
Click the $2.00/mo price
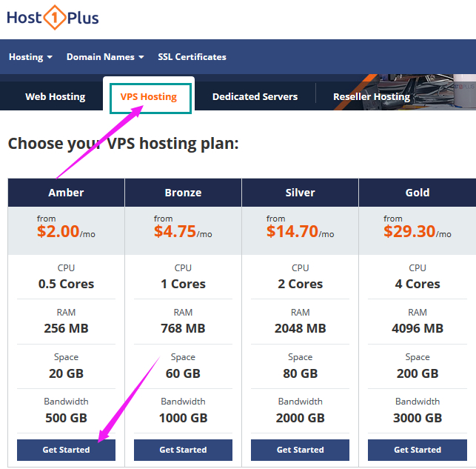point(66,231)
